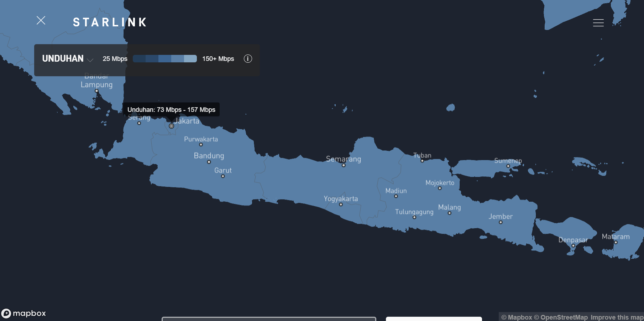Click the Semarang city marker dot
Screen dimensions: 644x321
tap(344, 165)
